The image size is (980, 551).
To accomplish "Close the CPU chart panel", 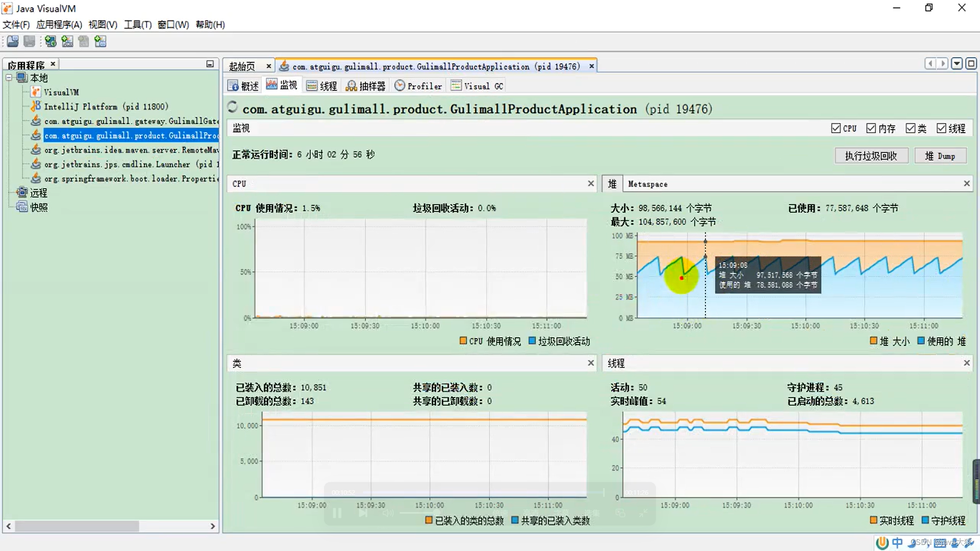I will (591, 184).
